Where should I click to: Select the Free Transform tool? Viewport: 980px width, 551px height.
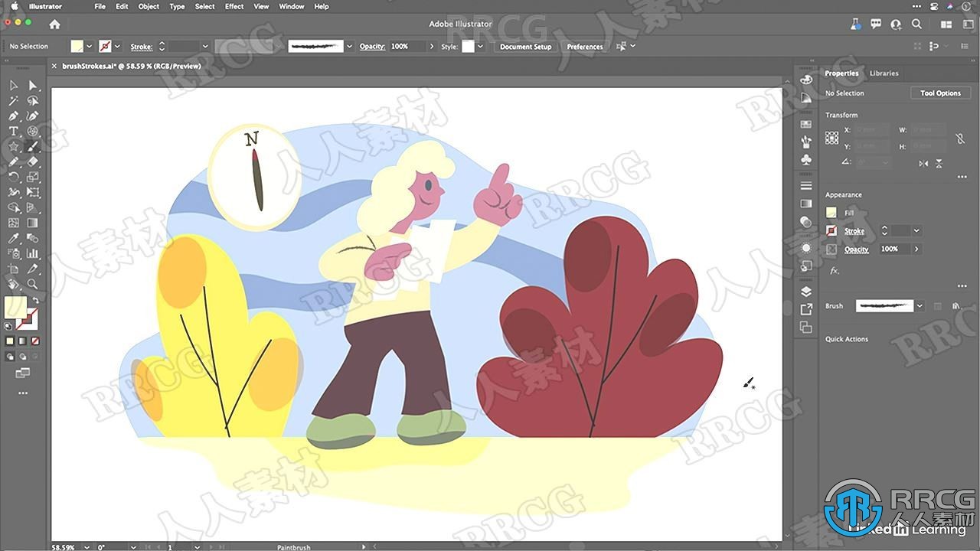33,193
